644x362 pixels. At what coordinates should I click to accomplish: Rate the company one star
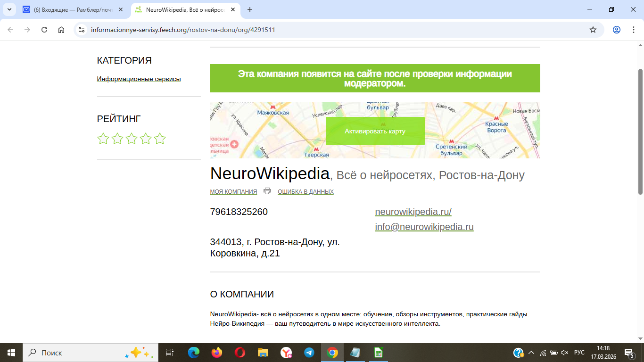pyautogui.click(x=103, y=139)
